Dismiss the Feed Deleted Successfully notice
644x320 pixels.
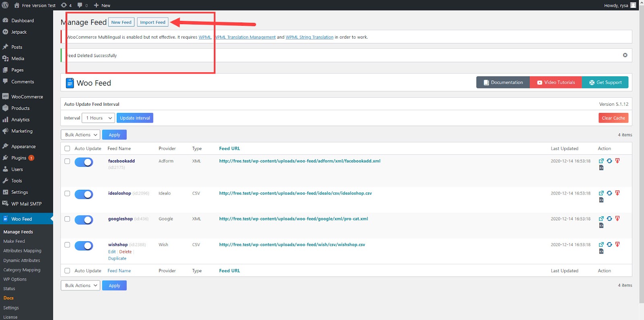point(625,55)
